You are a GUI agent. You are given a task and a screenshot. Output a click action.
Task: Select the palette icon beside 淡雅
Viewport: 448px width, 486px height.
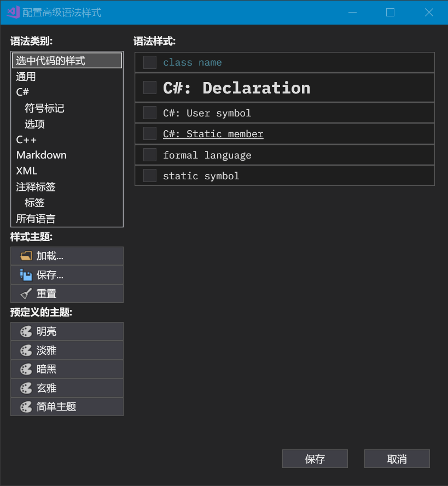(26, 350)
